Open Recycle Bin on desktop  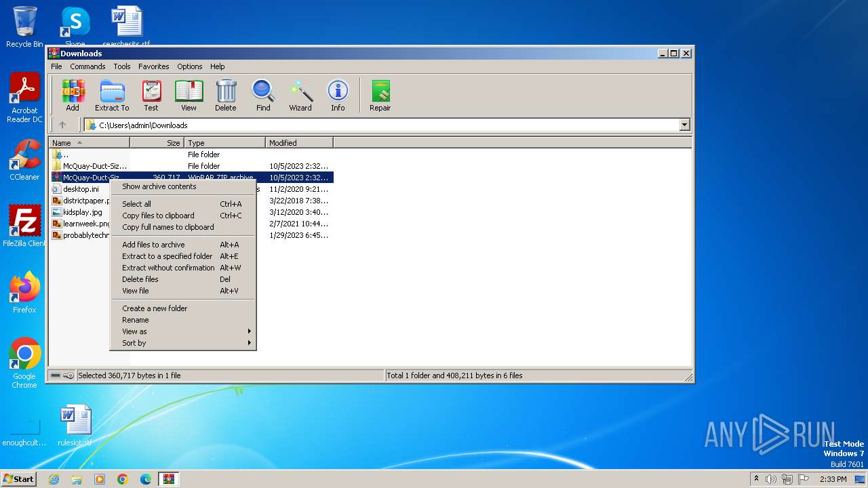[x=24, y=27]
